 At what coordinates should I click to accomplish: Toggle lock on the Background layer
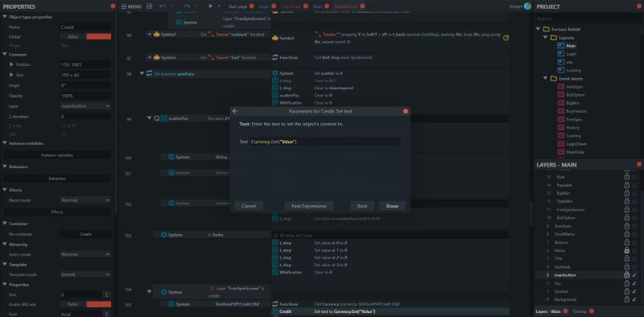pyautogui.click(x=626, y=299)
